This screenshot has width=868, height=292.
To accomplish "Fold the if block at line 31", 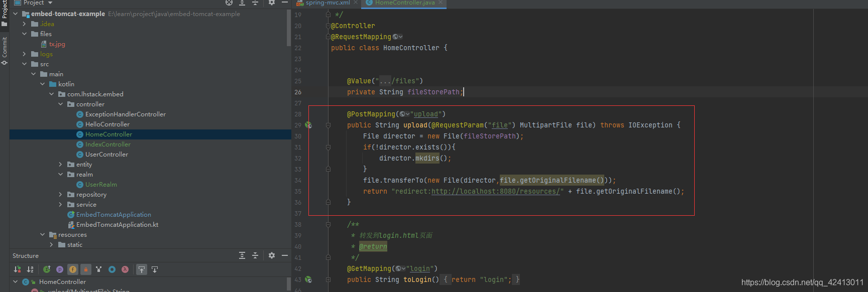I will click(x=328, y=147).
